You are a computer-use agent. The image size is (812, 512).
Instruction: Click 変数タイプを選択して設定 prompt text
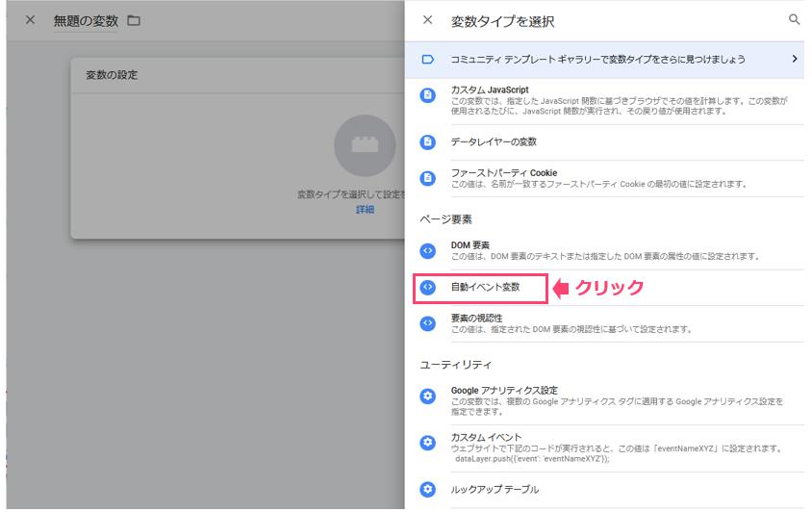[351, 194]
